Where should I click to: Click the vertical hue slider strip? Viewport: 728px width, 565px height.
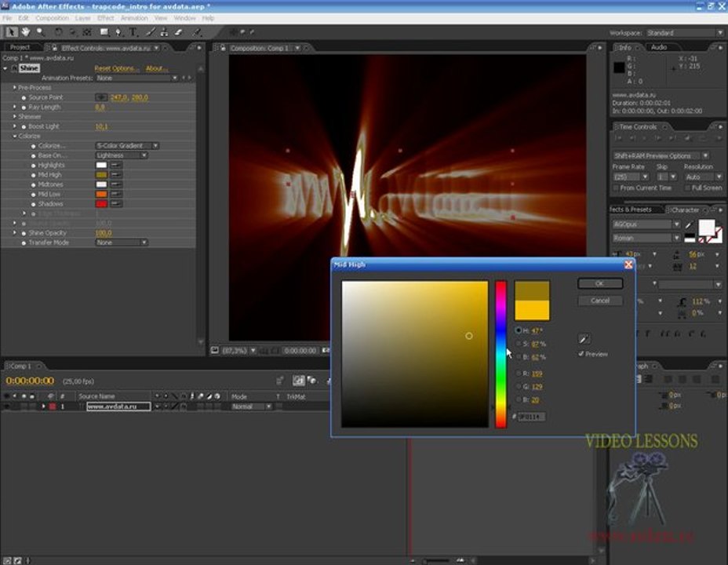pyautogui.click(x=500, y=354)
